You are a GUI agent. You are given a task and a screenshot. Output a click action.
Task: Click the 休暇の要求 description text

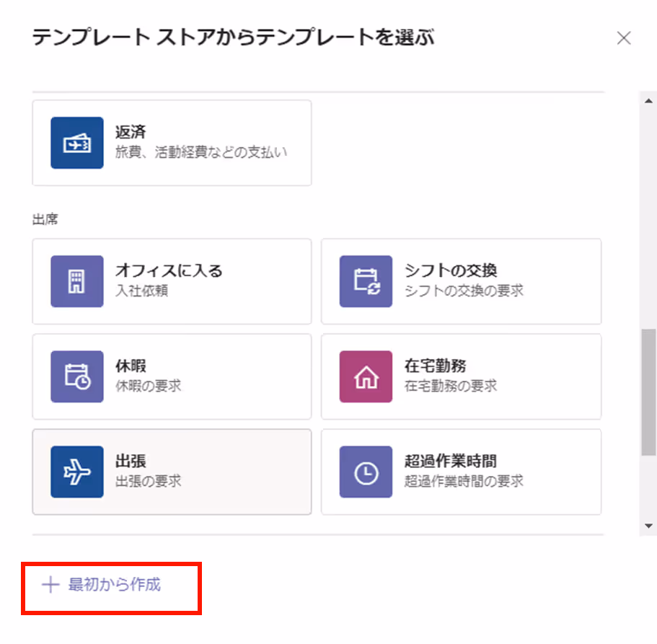pyautogui.click(x=149, y=386)
